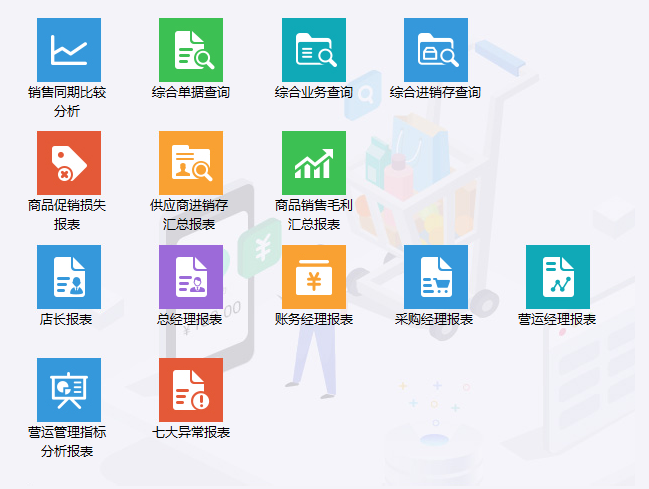Click the orange 供应商进销存汇总报表 icon
The height and width of the screenshot is (489, 649).
click(x=191, y=163)
